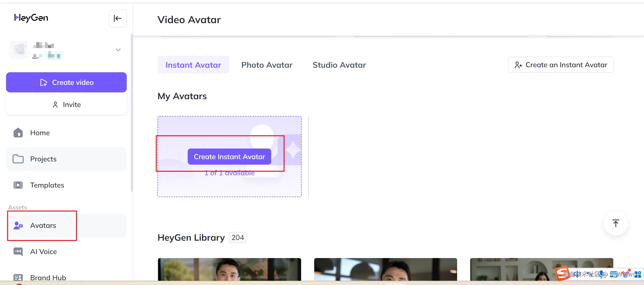Click the "Video Avatar" page title
644x285 pixels.
(x=189, y=20)
